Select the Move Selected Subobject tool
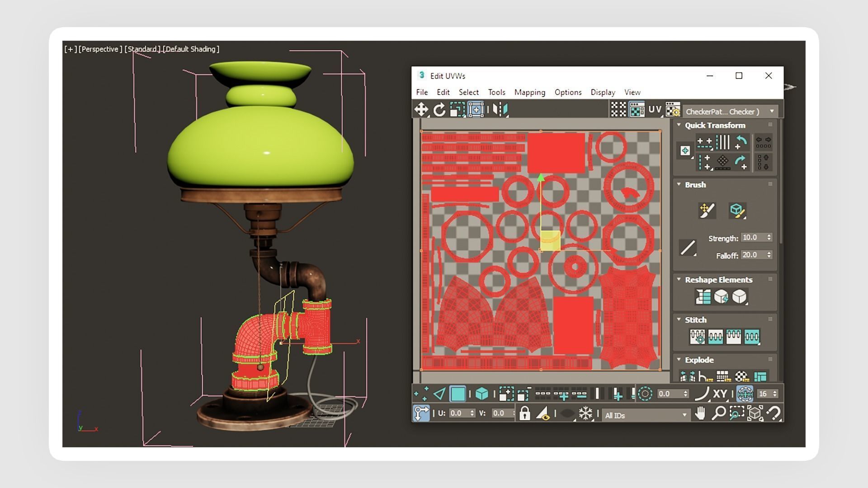 click(421, 110)
